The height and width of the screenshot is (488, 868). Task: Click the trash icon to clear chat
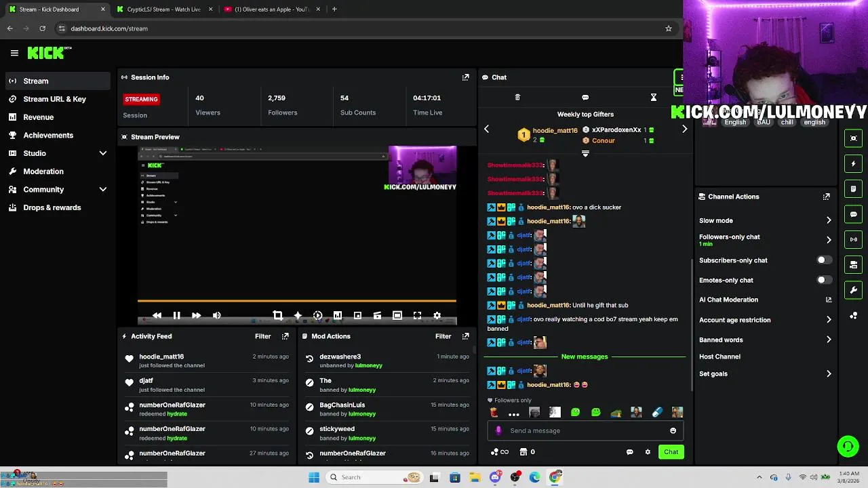(x=517, y=98)
